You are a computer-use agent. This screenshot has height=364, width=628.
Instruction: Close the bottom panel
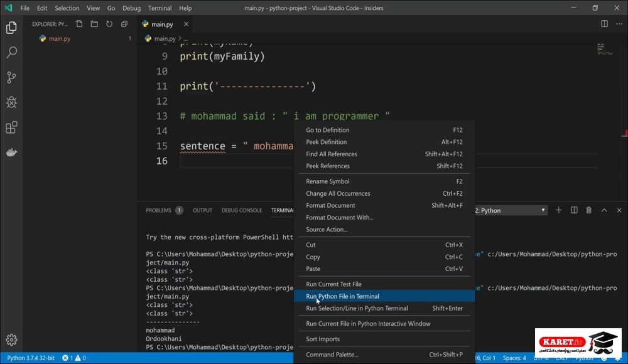619,210
